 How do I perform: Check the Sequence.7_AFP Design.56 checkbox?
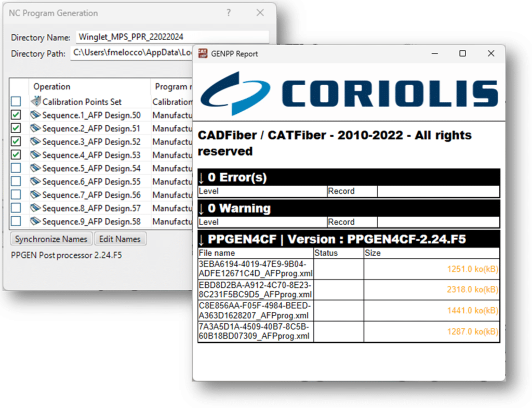pos(16,194)
